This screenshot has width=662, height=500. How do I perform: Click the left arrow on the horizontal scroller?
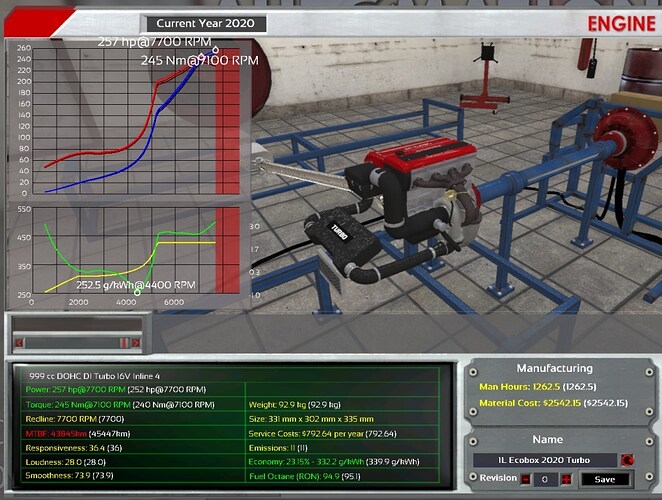coord(19,343)
